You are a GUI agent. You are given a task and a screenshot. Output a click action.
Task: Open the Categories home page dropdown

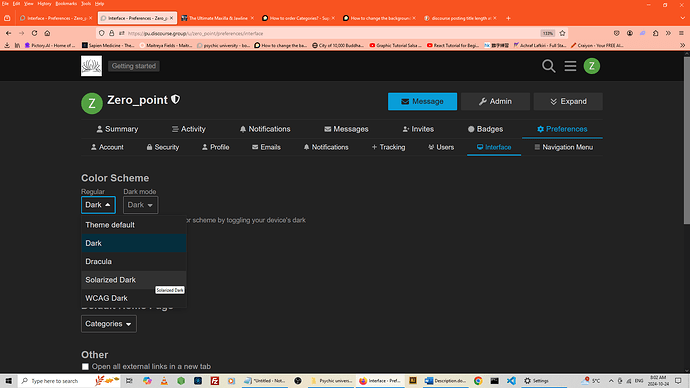[109, 324]
